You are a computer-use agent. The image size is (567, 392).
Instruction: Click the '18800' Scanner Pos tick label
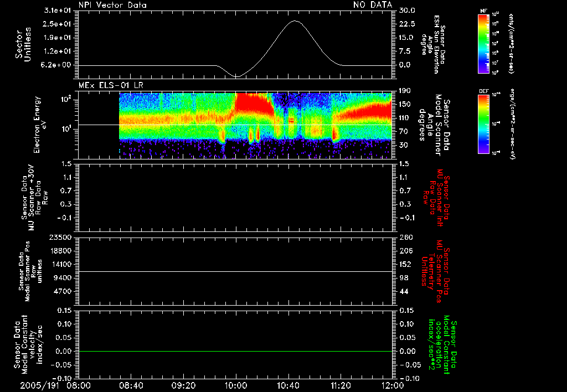(x=60, y=251)
